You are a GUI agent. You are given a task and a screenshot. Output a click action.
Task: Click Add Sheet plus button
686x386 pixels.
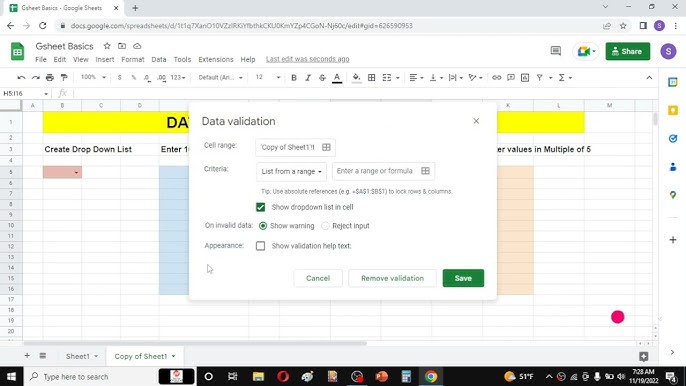27,356
